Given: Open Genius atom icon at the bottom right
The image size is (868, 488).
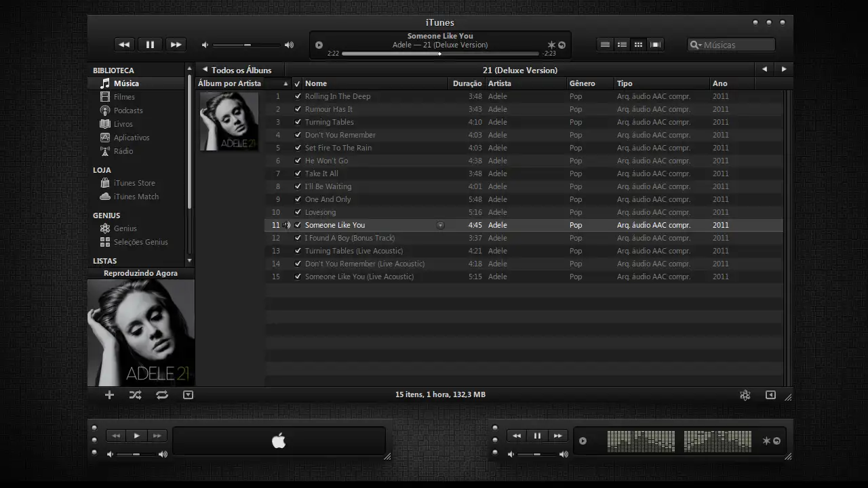Looking at the screenshot, I should tap(745, 395).
